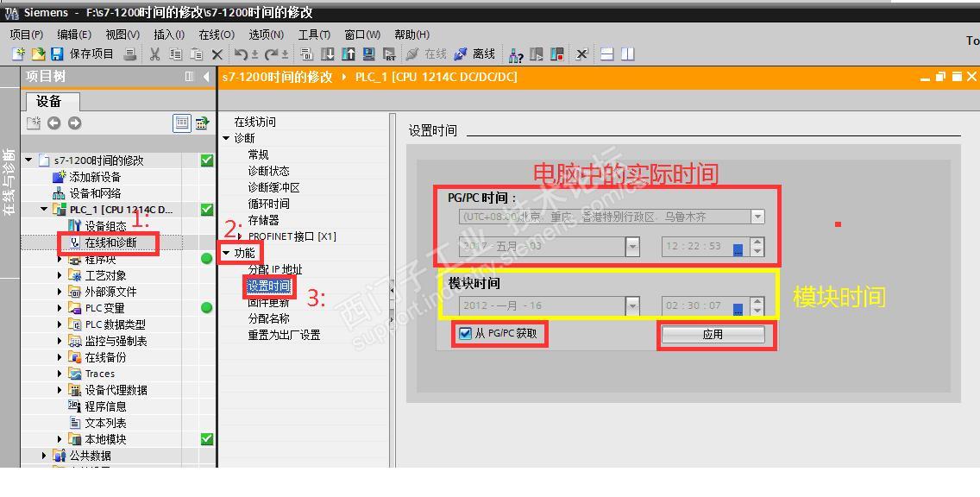Click the 在线 go-online toolbar button

426,54
